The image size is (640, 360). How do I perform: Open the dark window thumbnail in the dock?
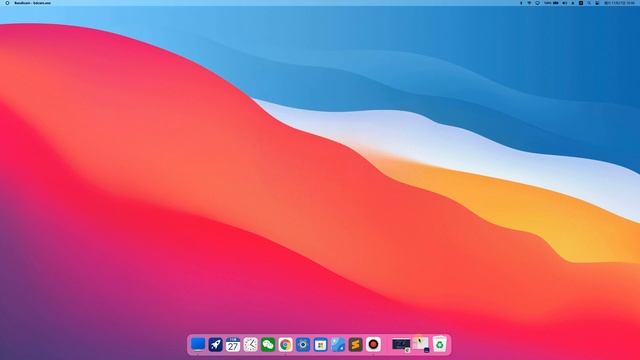click(x=401, y=344)
